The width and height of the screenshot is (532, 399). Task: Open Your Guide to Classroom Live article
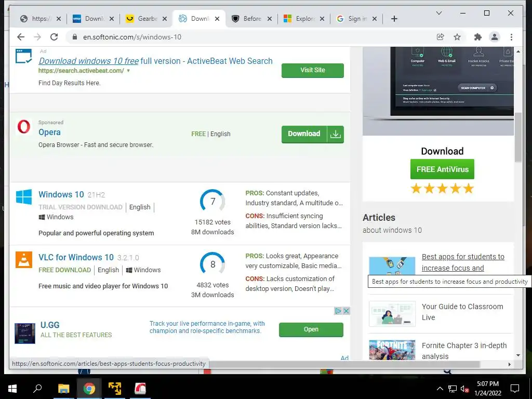point(462,312)
